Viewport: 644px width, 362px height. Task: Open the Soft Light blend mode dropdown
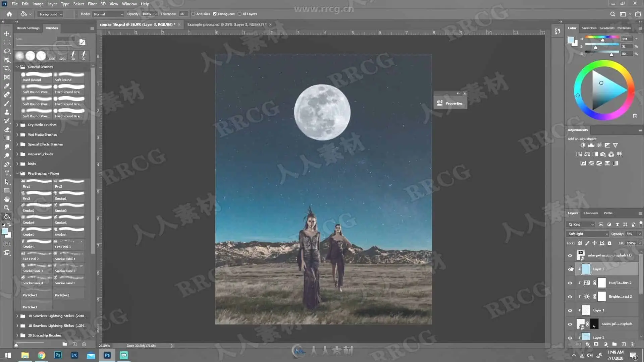tap(588, 234)
